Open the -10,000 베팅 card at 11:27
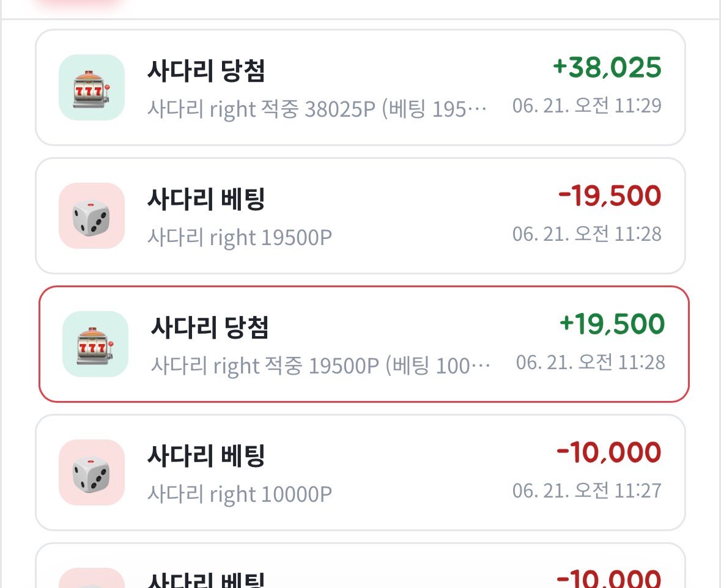721x588 pixels. click(x=361, y=472)
